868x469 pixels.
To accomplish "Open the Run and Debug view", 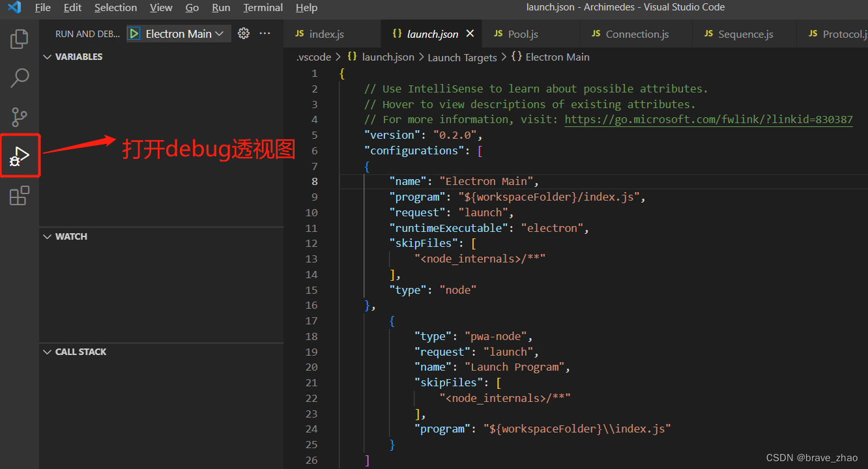I will click(x=20, y=156).
